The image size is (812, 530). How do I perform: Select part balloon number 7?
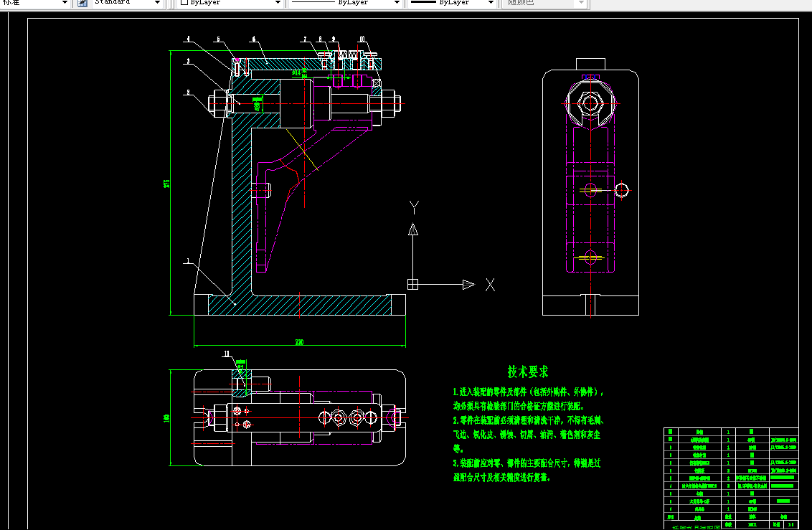click(x=305, y=39)
